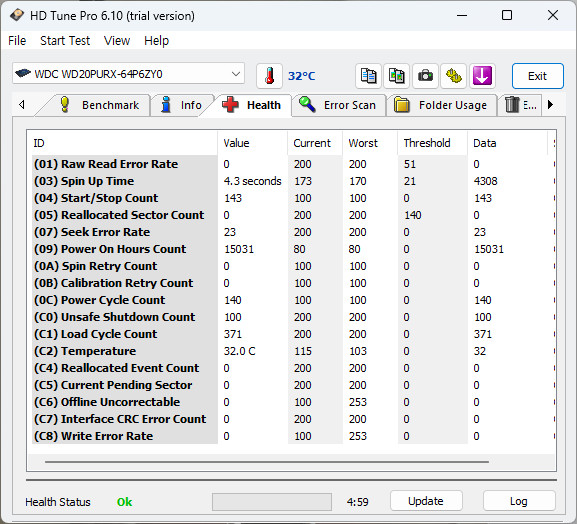This screenshot has width=577, height=524.
Task: Select the Current Pending Sector row
Action: click(293, 385)
